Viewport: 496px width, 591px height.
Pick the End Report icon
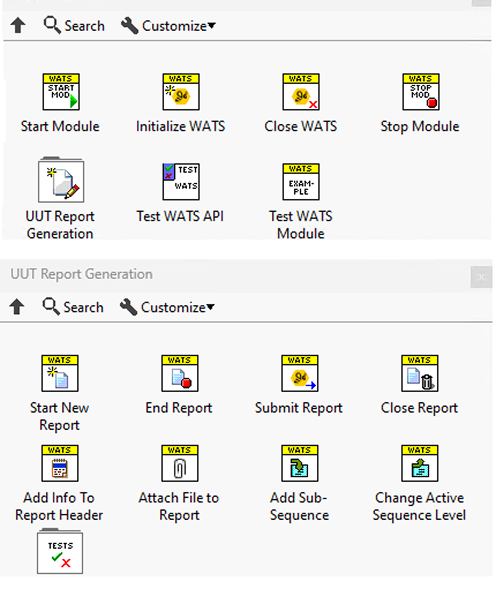coord(180,374)
